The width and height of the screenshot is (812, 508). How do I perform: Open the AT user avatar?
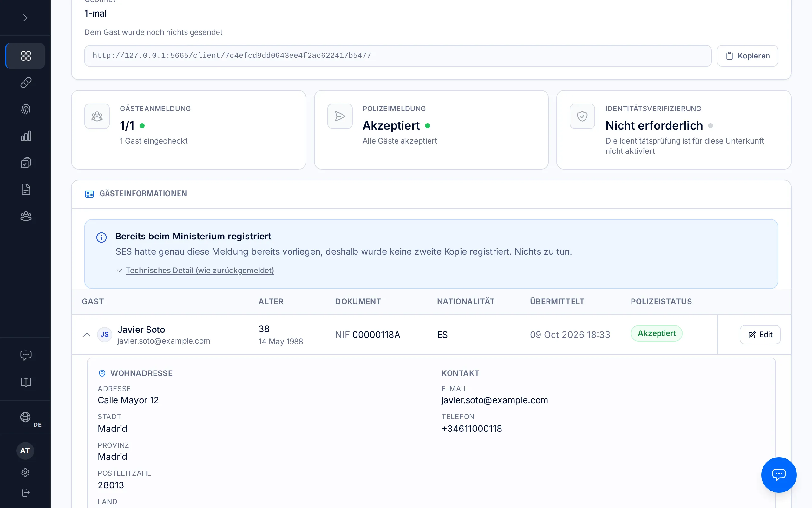click(25, 451)
